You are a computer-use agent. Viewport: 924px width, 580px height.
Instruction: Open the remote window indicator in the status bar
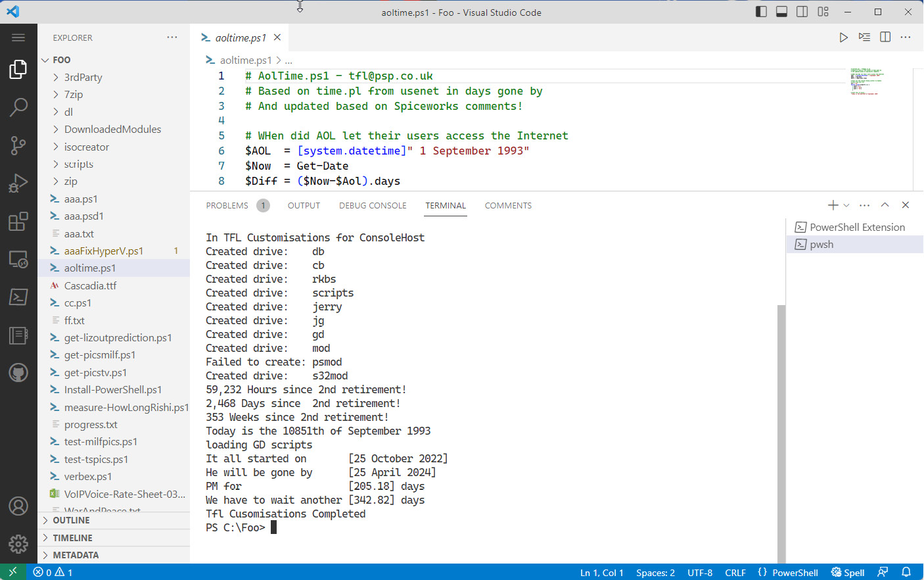12,572
